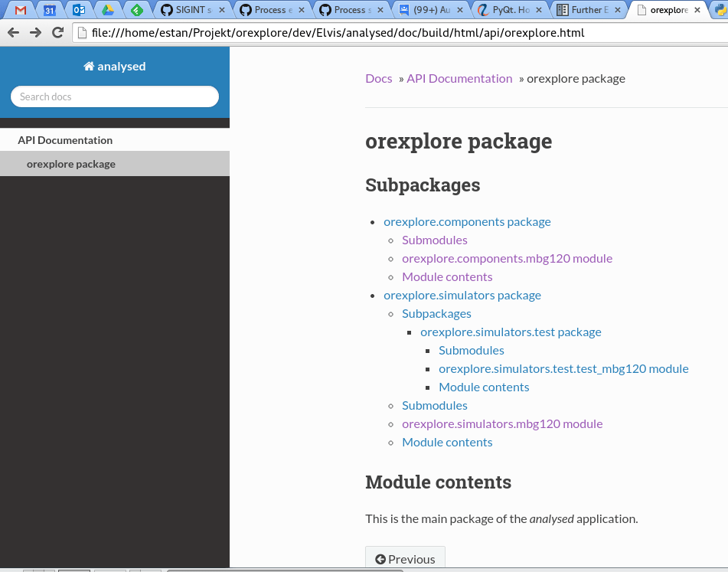728x572 pixels.
Task: Click the analysed home icon link
Action: tap(115, 67)
